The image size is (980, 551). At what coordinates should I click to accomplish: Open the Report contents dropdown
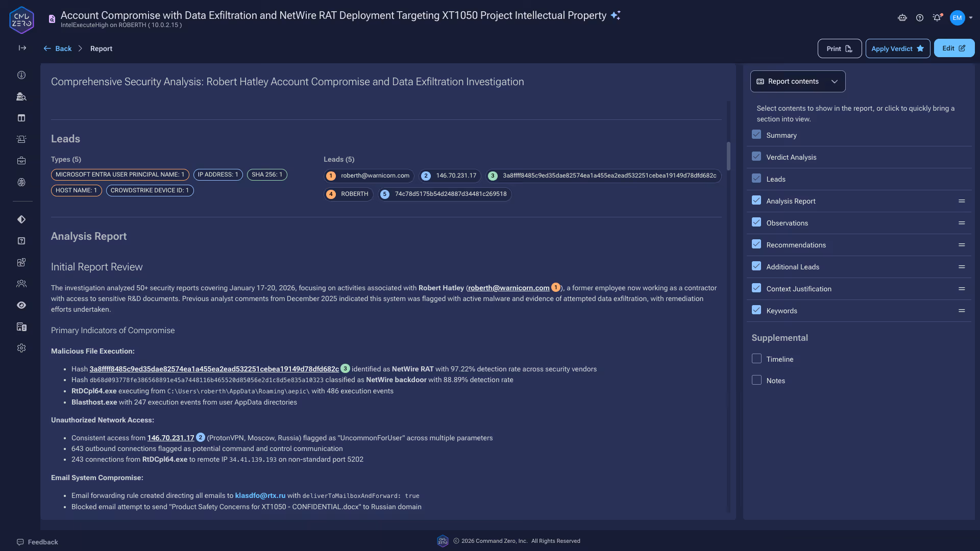click(x=797, y=82)
